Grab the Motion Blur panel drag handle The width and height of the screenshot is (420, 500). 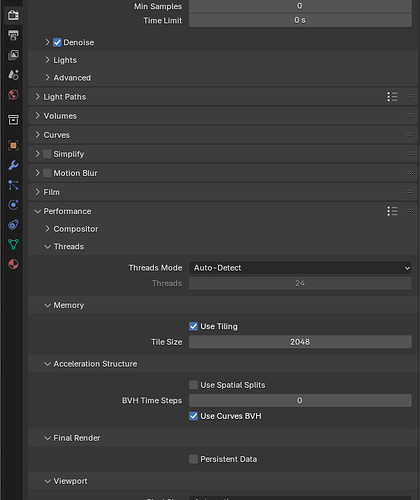pyautogui.click(x=409, y=173)
